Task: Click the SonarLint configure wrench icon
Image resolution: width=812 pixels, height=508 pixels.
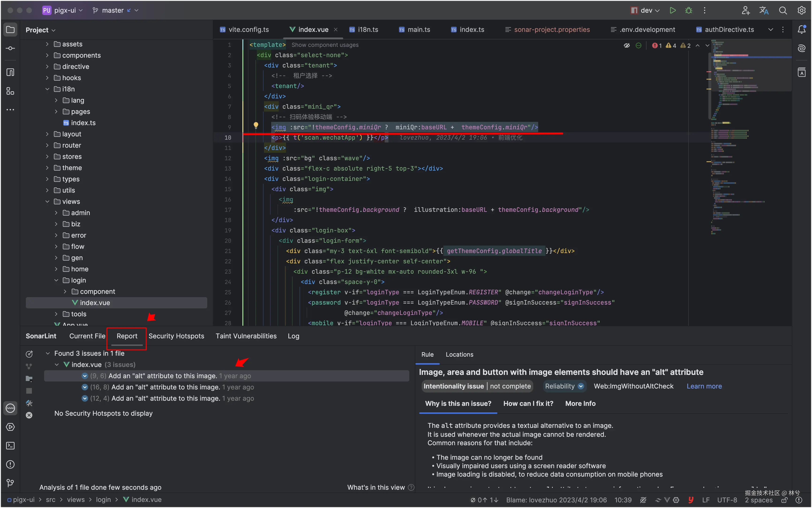Action: (29, 403)
